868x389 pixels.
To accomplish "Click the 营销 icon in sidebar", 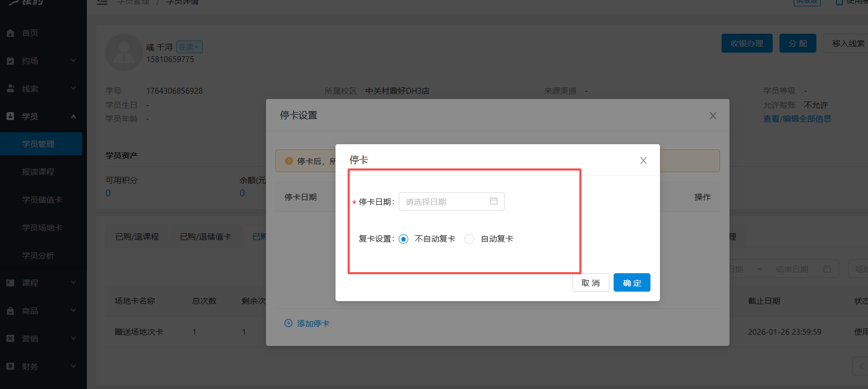I will click(x=11, y=338).
